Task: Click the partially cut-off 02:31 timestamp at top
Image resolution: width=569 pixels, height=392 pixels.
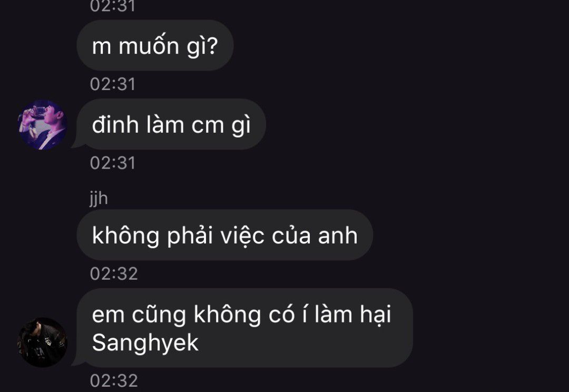Action: [x=113, y=5]
